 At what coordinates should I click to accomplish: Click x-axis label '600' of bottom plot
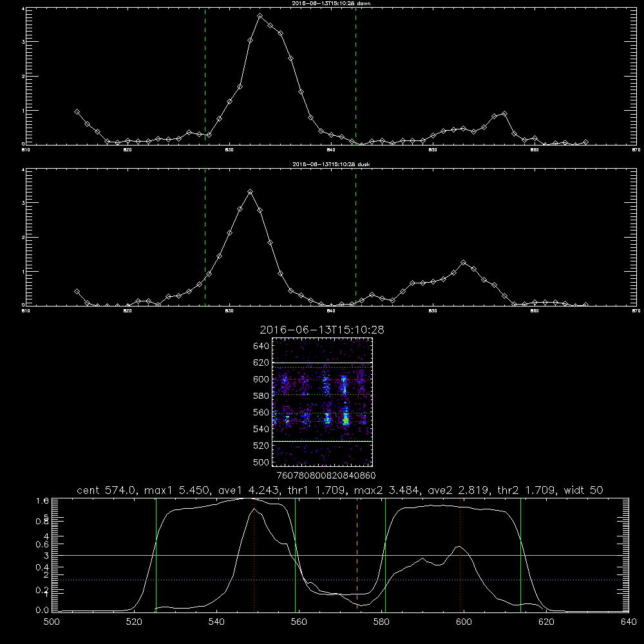pyautogui.click(x=464, y=622)
